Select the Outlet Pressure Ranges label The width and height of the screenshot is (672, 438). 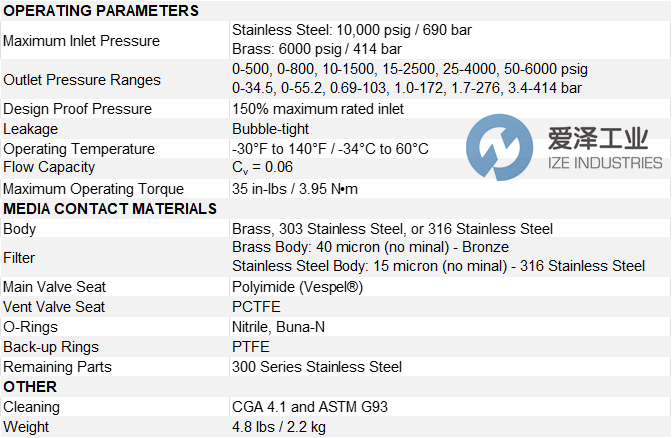point(81,79)
